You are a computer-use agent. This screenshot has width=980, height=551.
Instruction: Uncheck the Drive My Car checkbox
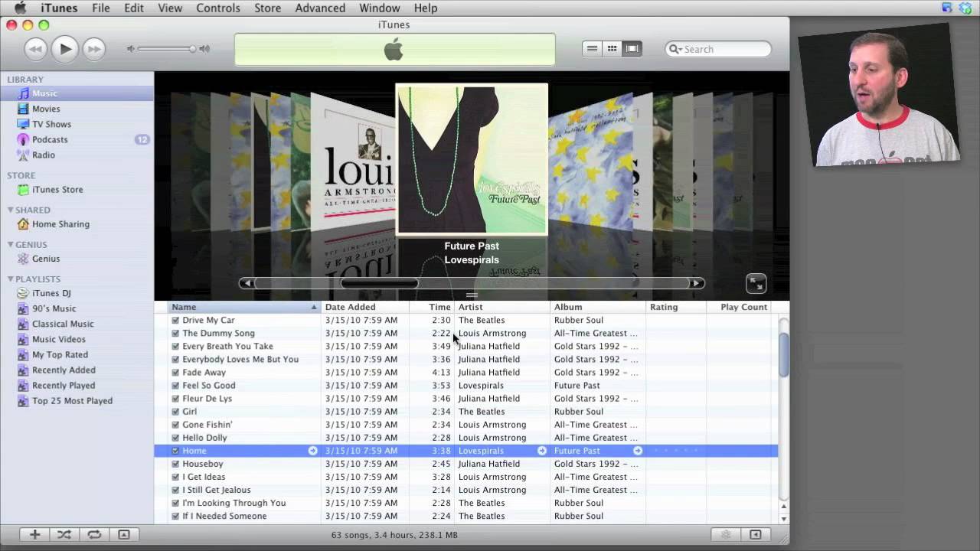[175, 320]
